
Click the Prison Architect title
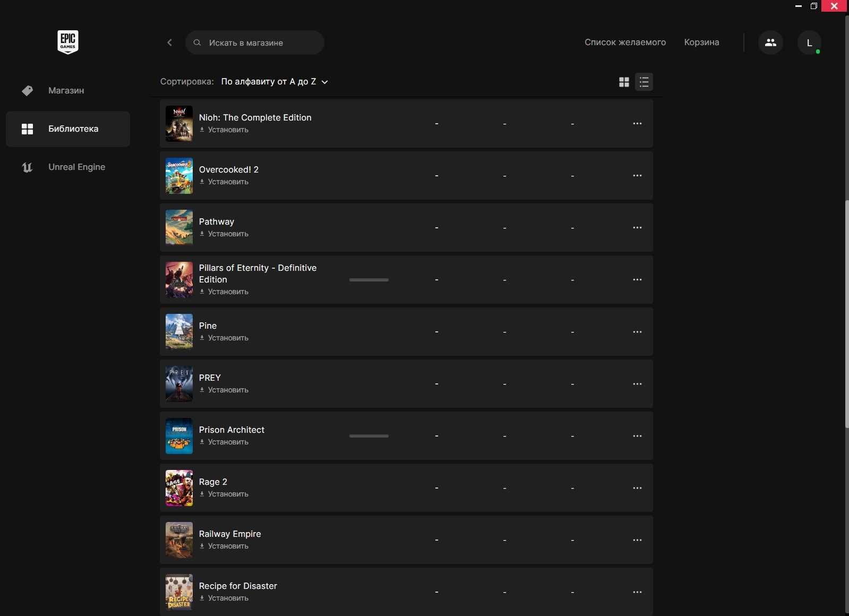[231, 430]
